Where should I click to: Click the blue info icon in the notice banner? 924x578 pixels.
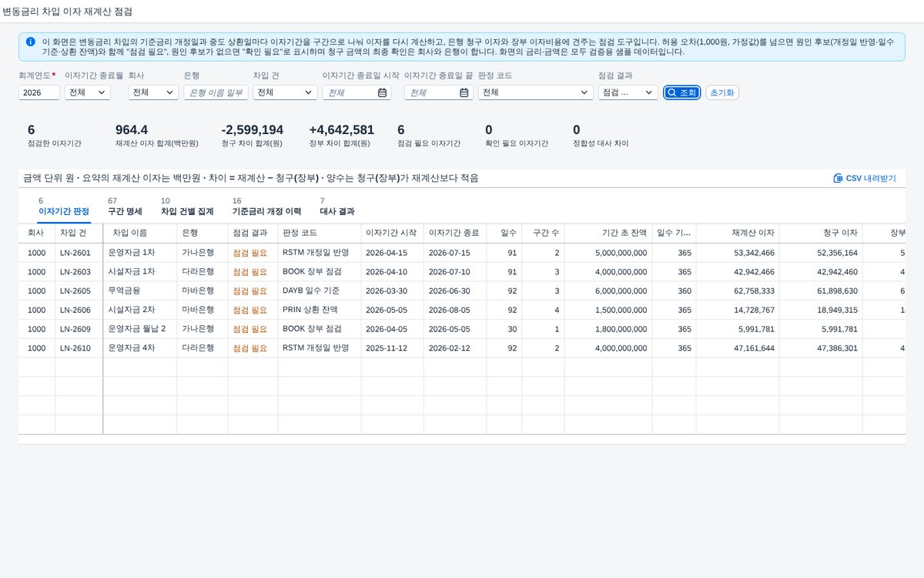click(30, 42)
